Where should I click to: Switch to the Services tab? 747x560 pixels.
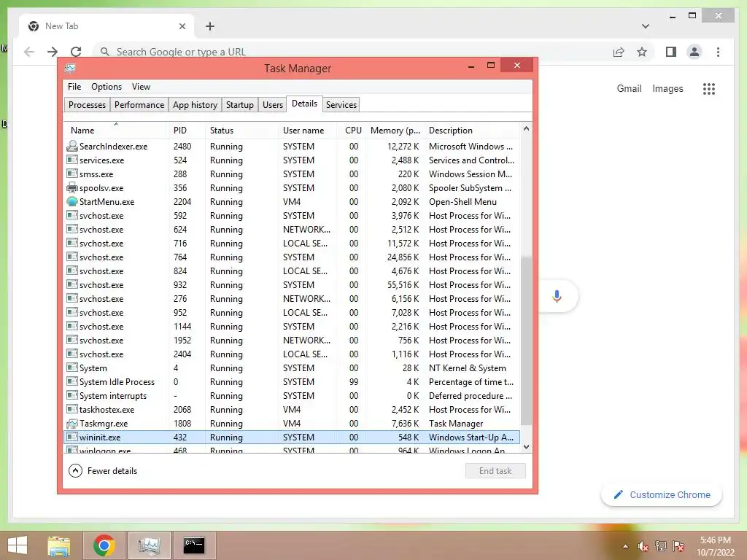pyautogui.click(x=341, y=105)
